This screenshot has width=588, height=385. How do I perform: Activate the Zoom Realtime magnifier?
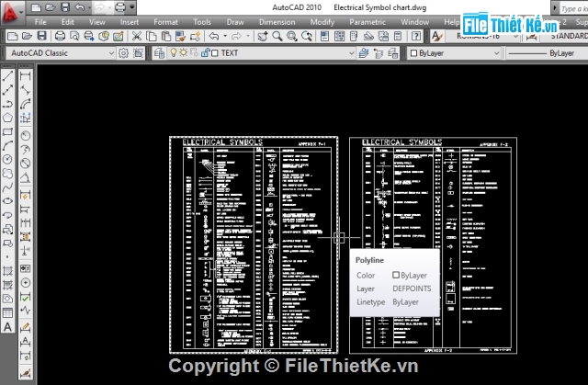point(277,36)
